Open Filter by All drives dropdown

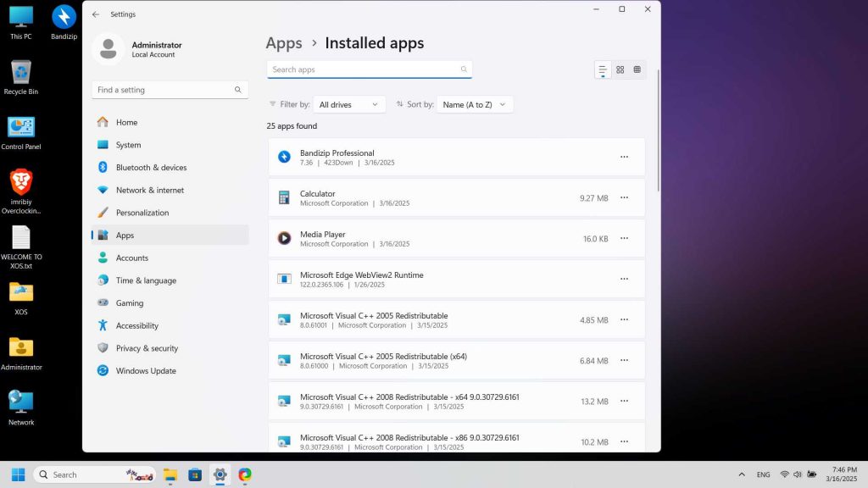[348, 104]
